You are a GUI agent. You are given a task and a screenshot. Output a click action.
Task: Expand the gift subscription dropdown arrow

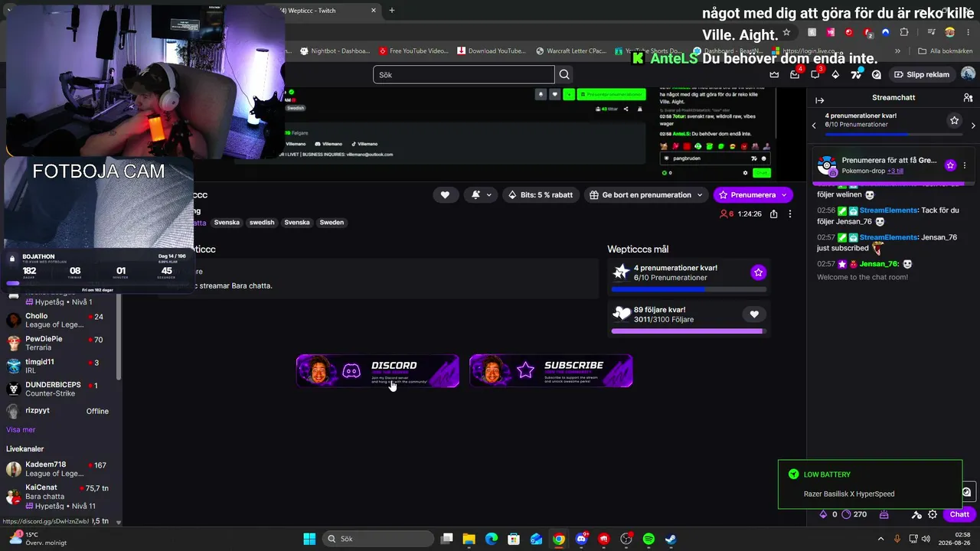[700, 195]
